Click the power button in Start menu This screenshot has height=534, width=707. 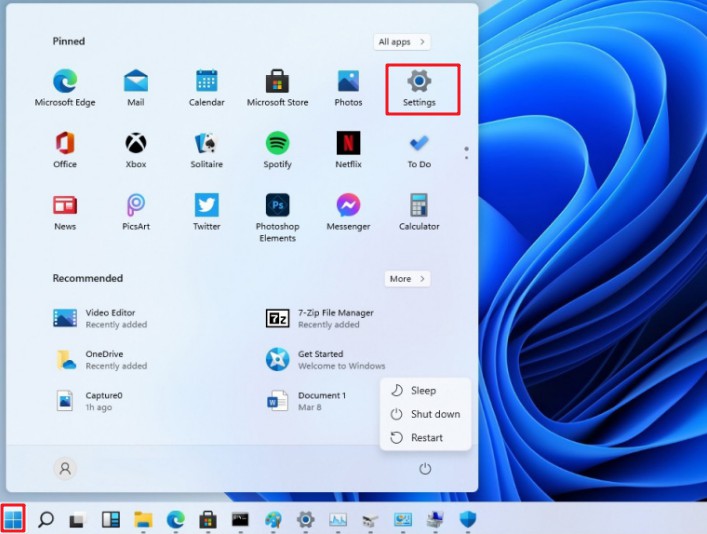coord(425,469)
